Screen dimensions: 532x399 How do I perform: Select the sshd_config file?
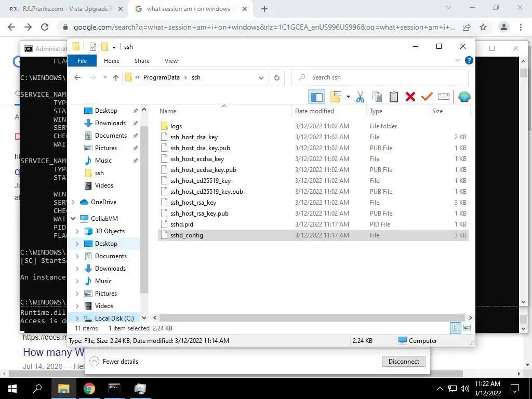coord(313,235)
